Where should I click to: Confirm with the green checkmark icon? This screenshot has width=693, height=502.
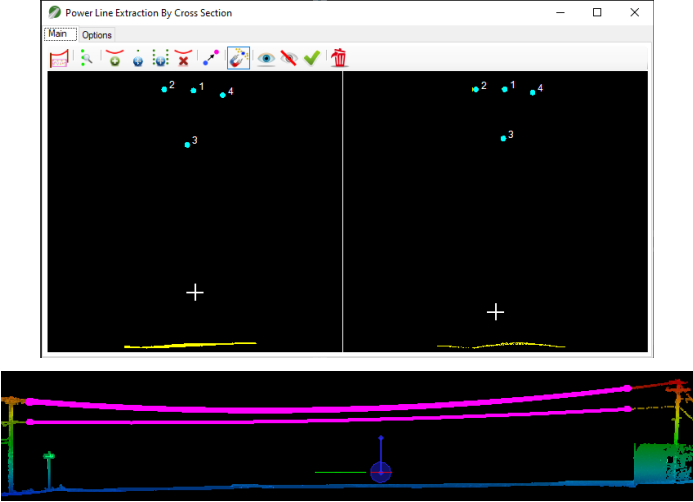(312, 59)
